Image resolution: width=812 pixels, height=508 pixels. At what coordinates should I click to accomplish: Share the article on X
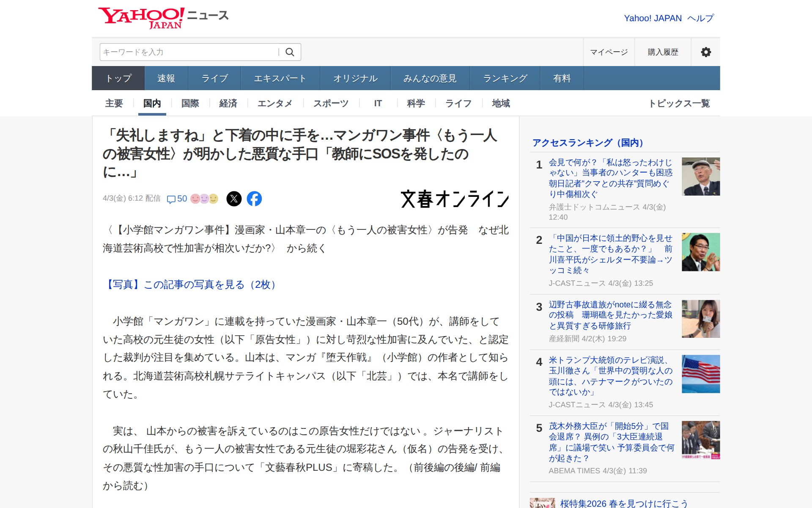tap(234, 199)
